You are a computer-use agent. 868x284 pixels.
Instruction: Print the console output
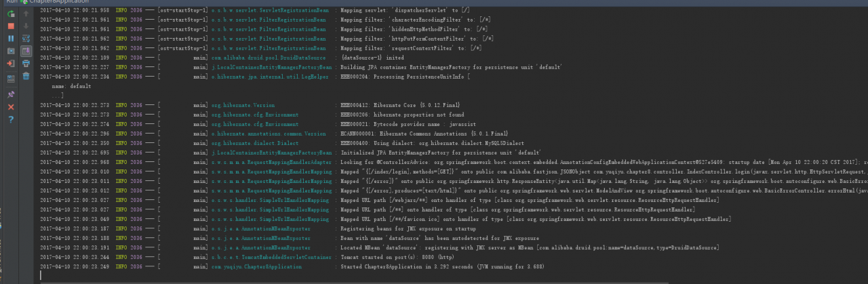pos(26,64)
